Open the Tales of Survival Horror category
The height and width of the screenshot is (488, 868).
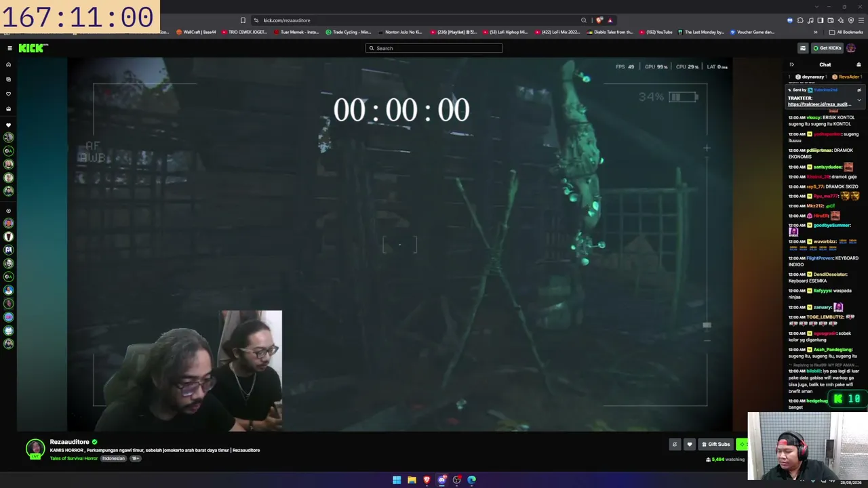coord(74,459)
